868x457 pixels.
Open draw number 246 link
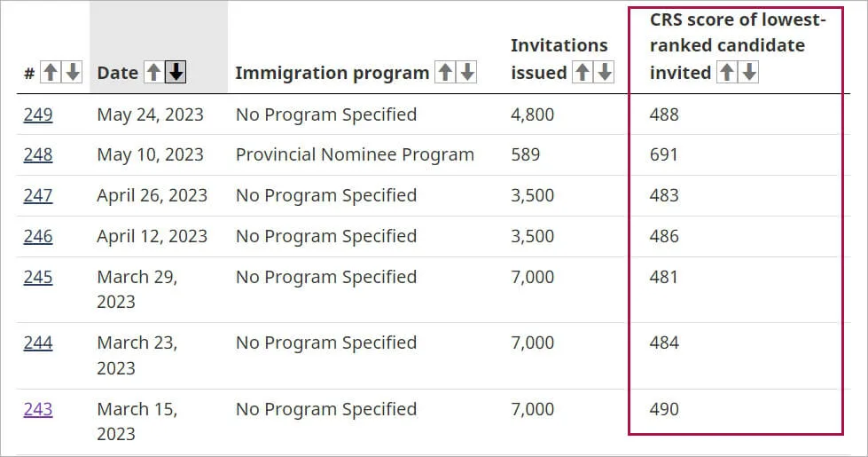click(x=38, y=236)
